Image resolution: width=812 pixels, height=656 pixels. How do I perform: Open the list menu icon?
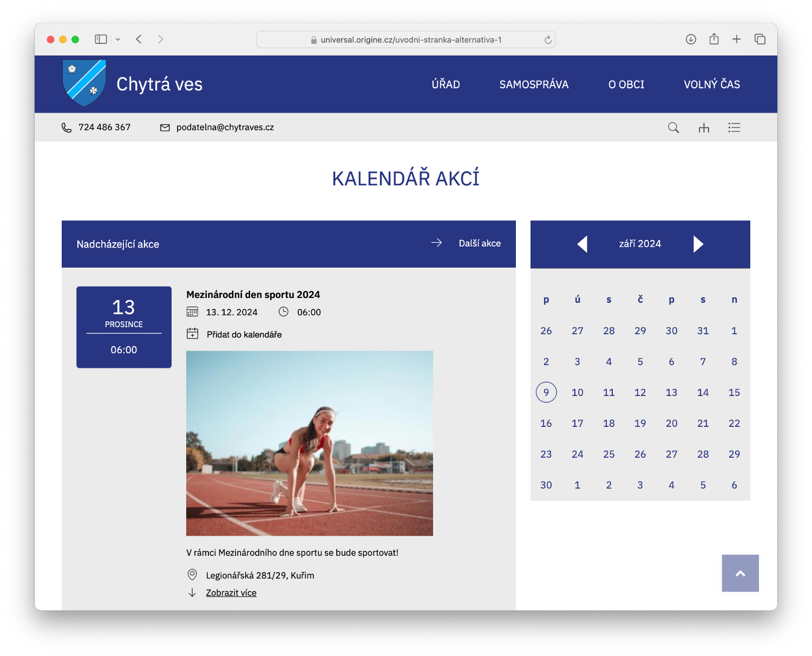[734, 127]
